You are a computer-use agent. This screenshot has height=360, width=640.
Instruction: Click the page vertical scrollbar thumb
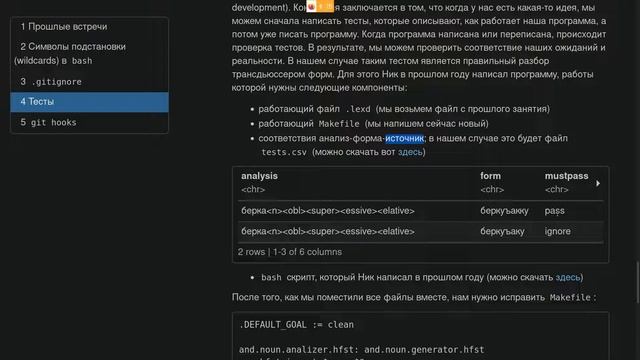[638, 282]
